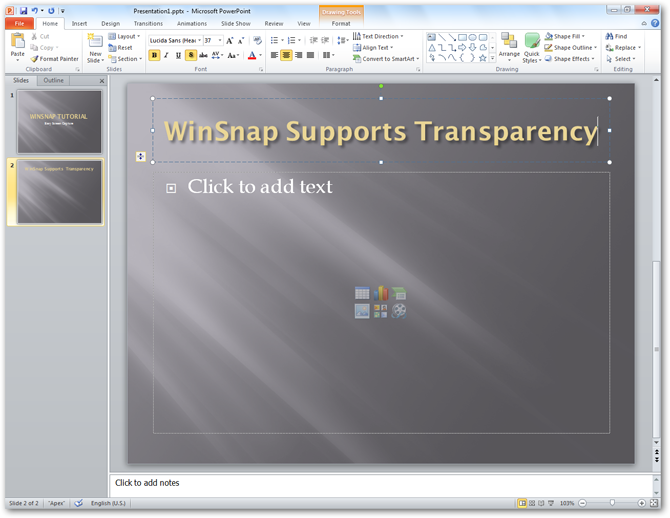Open the File tab
The height and width of the screenshot is (518, 670).
[20, 24]
